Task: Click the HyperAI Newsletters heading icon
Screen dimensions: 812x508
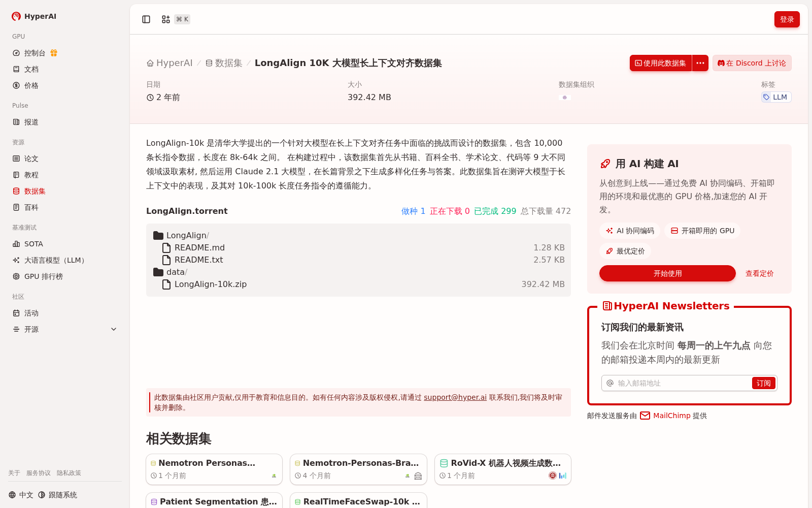Action: click(x=607, y=306)
